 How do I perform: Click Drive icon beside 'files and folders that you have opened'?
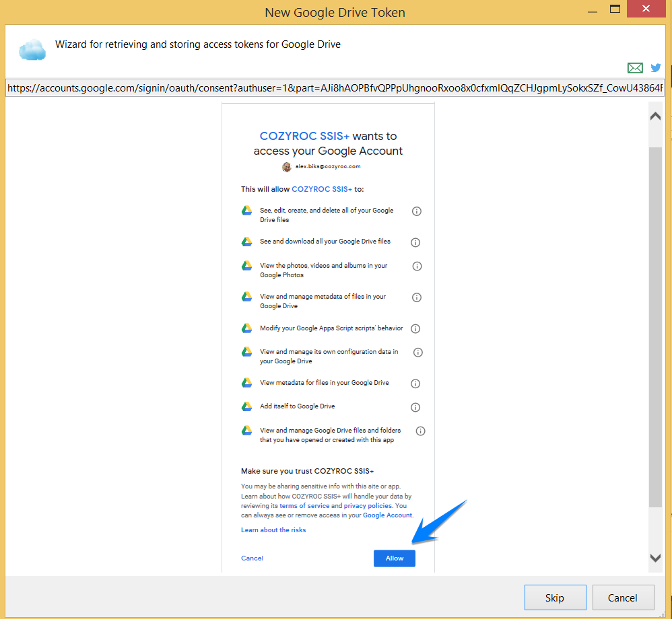(247, 430)
